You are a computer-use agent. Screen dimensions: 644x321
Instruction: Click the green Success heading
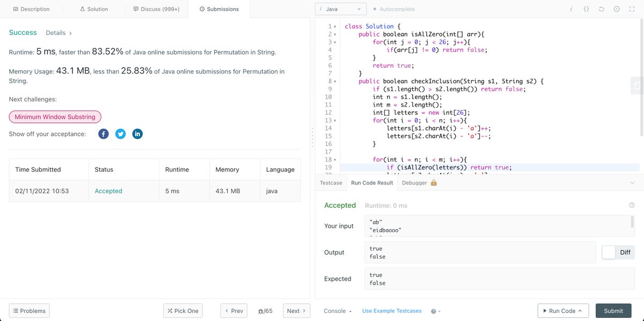[x=23, y=33]
